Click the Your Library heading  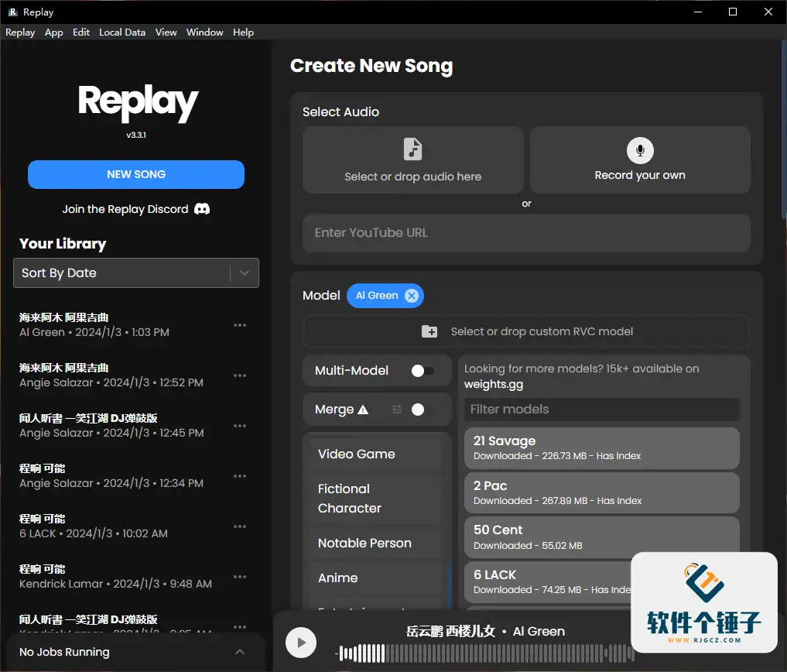[x=63, y=244]
